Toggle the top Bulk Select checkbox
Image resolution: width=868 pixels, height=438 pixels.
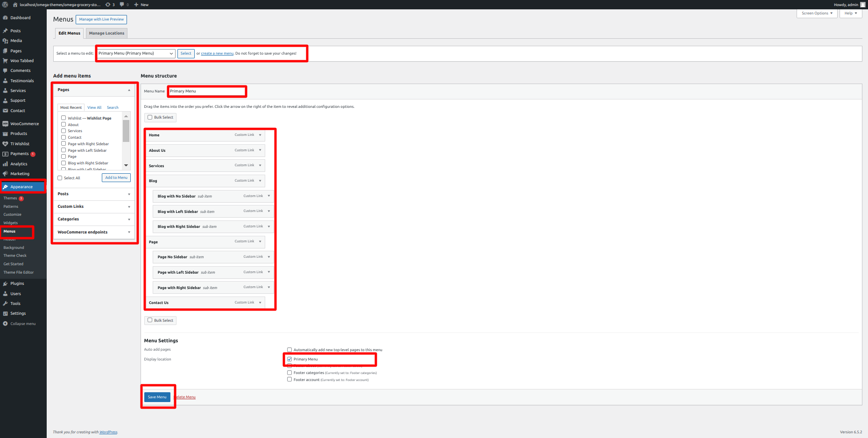[x=150, y=117]
